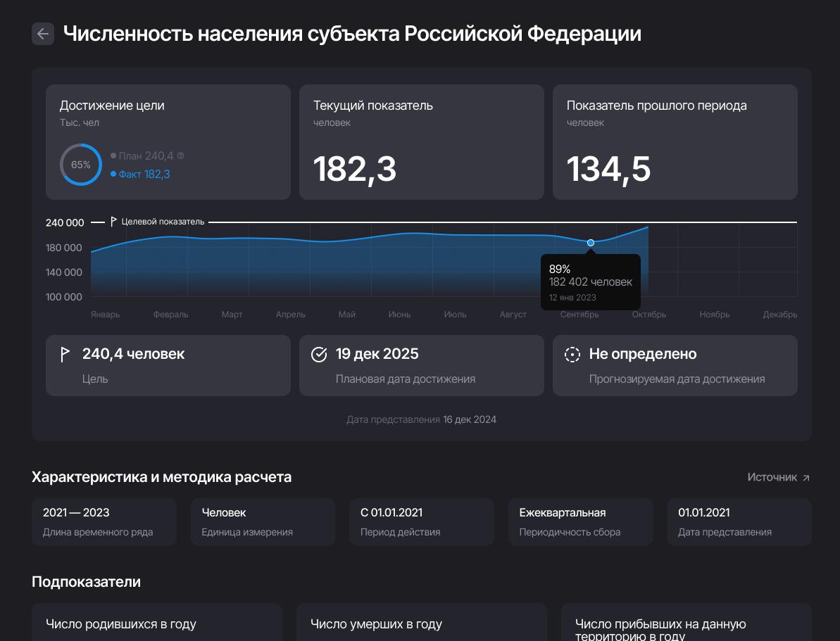The height and width of the screenshot is (641, 840).
Task: Click the back arrow button
Action: (x=43, y=34)
